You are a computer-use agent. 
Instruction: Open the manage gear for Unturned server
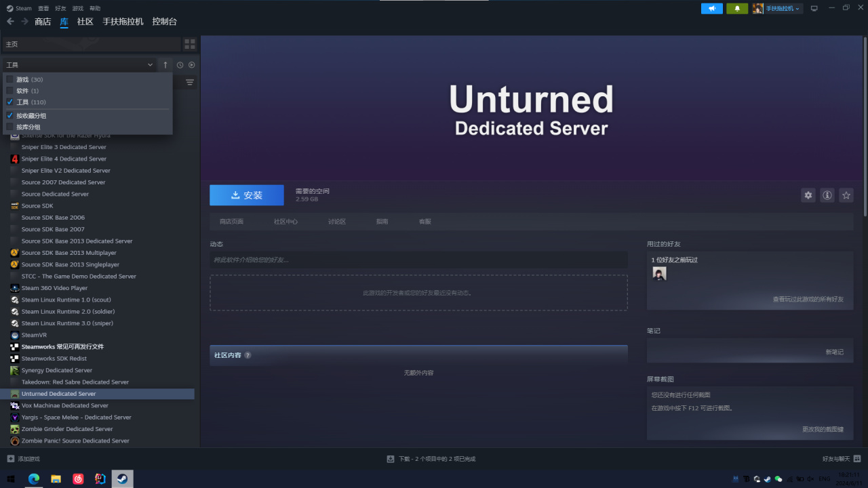[x=808, y=195]
